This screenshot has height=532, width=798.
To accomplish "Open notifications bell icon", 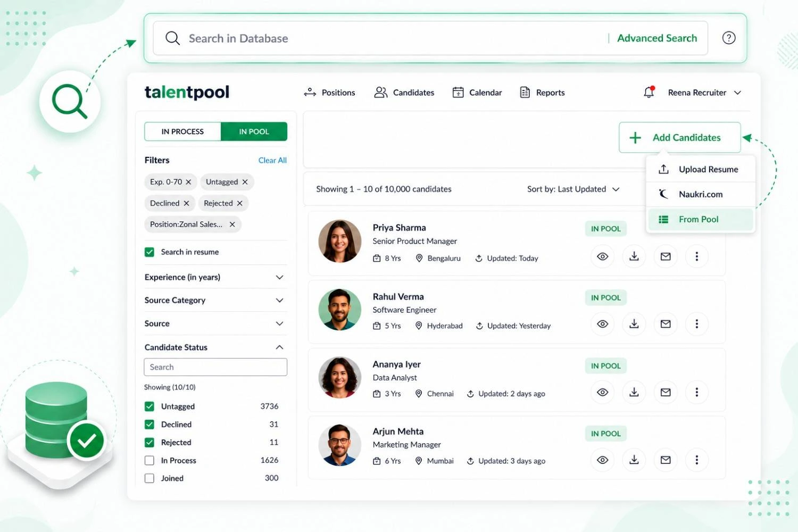I will pyautogui.click(x=649, y=92).
